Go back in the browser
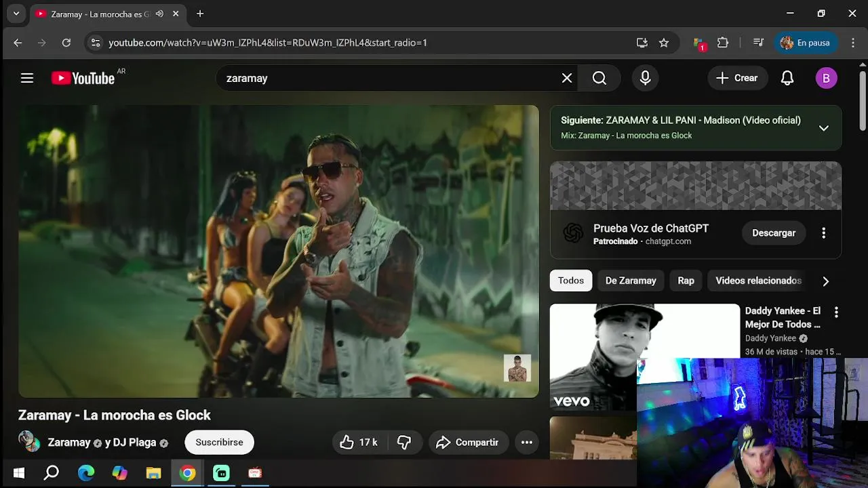The width and height of the screenshot is (868, 488). [x=18, y=43]
